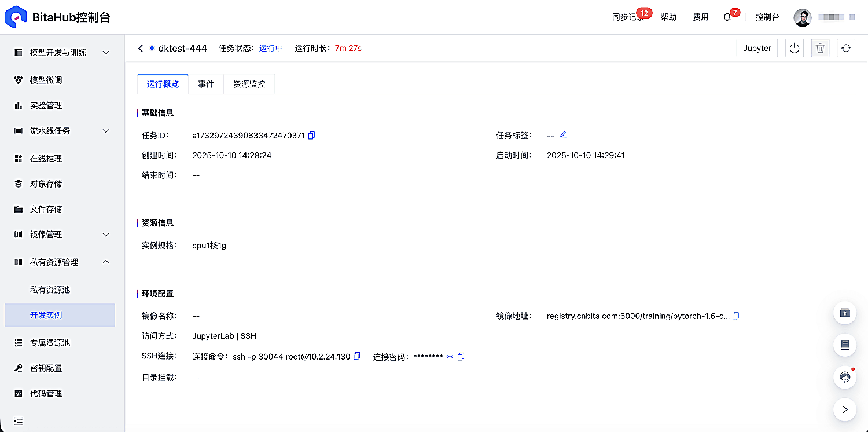Expand the floating panel right arrow

coord(845,409)
